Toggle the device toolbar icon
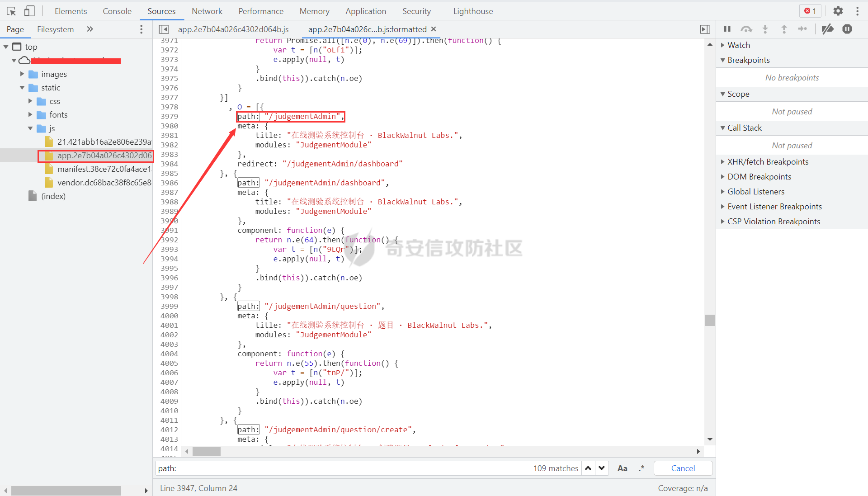The height and width of the screenshot is (496, 868). pyautogui.click(x=29, y=11)
